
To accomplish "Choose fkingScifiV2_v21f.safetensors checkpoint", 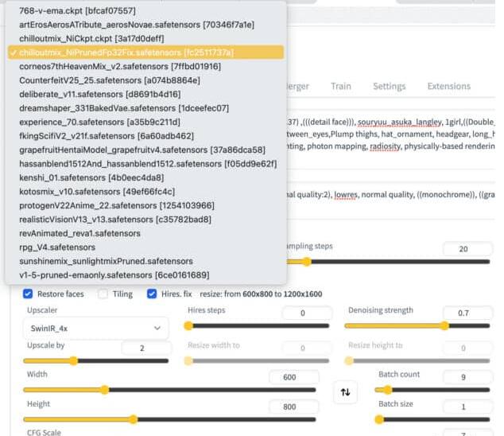I will [146, 136].
